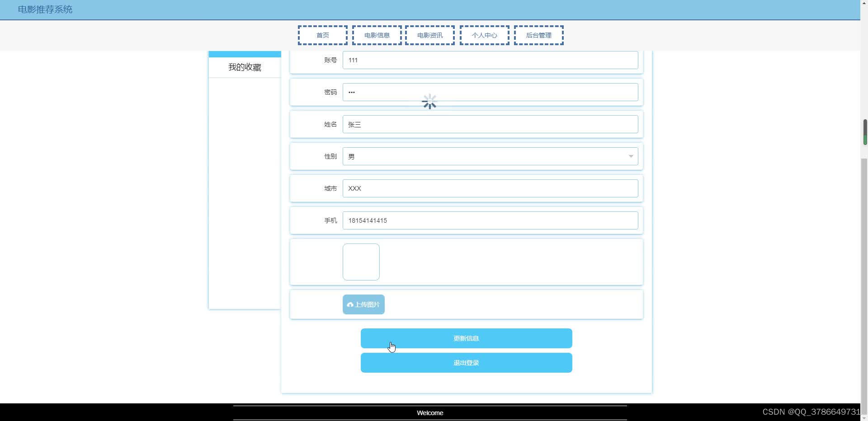Click the 电影推荐系统 site title

pyautogui.click(x=45, y=9)
